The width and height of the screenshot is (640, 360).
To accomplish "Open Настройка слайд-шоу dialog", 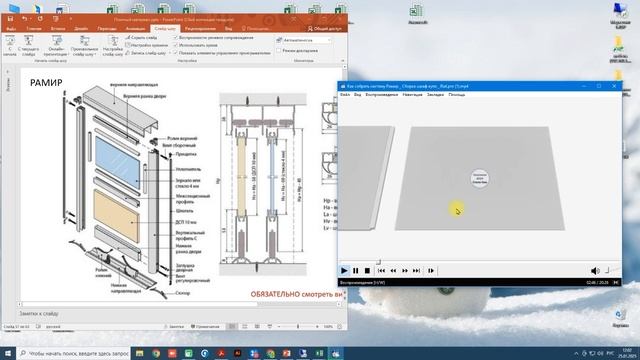I will click(113, 46).
